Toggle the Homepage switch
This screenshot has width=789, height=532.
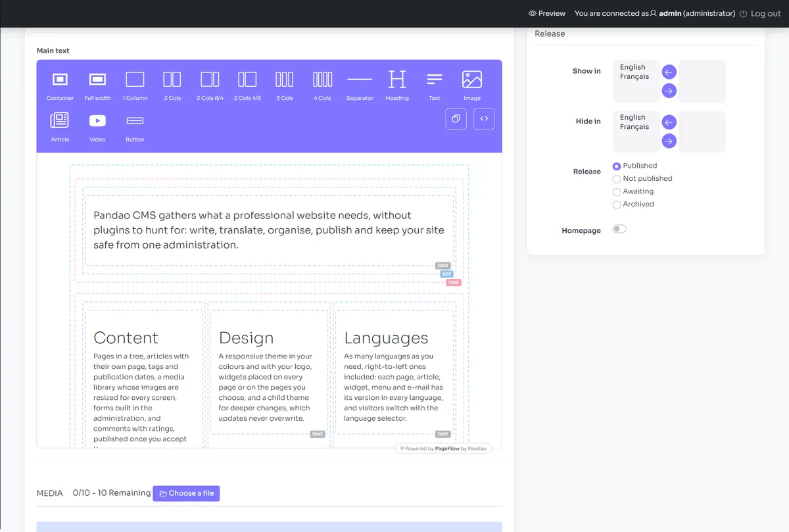point(619,229)
